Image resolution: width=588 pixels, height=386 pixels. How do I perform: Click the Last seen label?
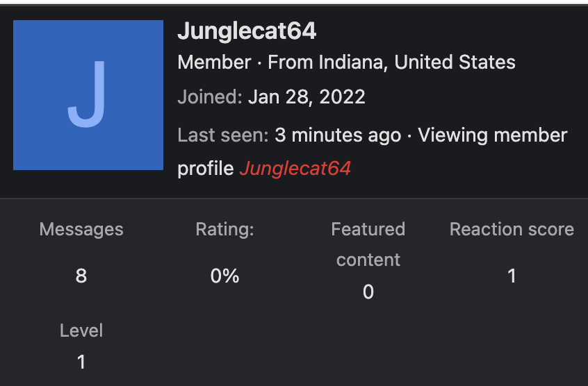(223, 135)
